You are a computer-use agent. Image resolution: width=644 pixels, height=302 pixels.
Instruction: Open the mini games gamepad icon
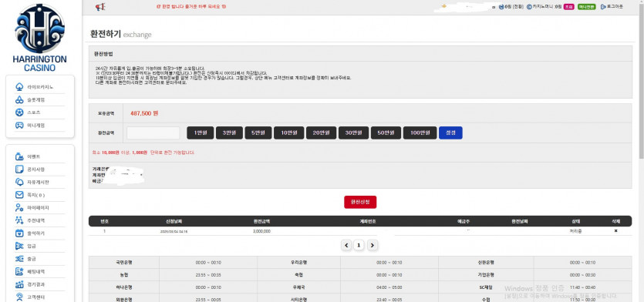click(x=19, y=125)
